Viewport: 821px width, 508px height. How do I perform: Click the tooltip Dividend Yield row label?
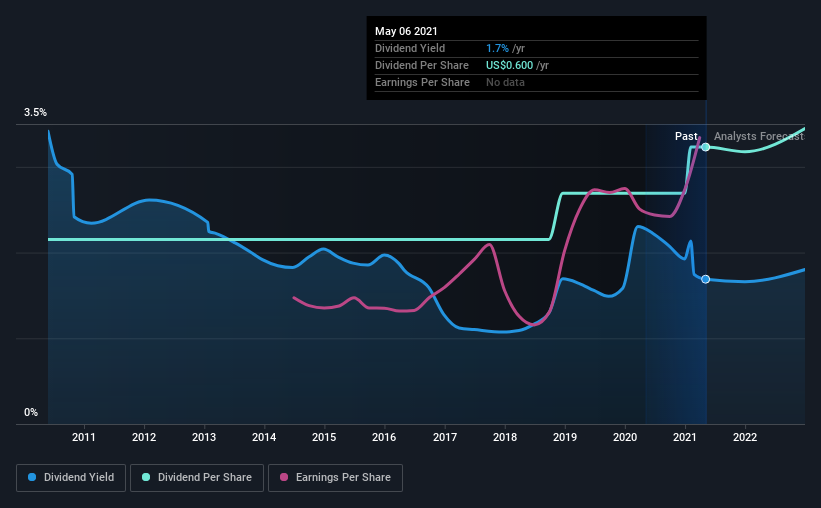point(410,48)
